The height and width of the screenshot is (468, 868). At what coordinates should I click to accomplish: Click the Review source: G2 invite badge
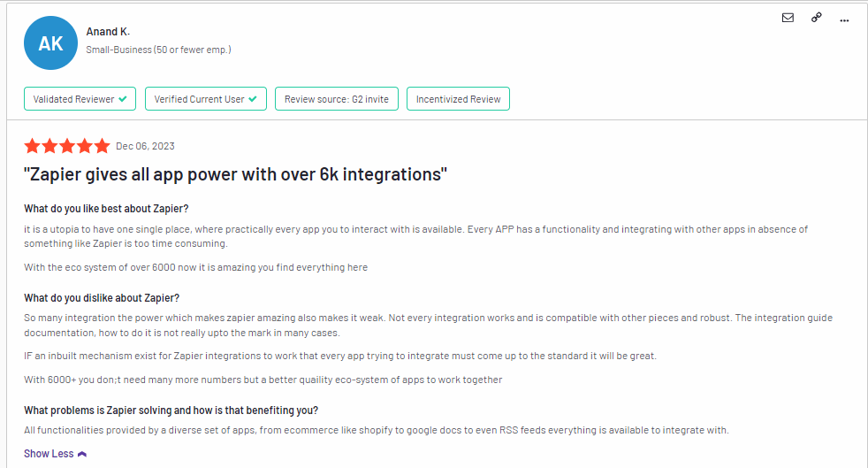pyautogui.click(x=337, y=98)
